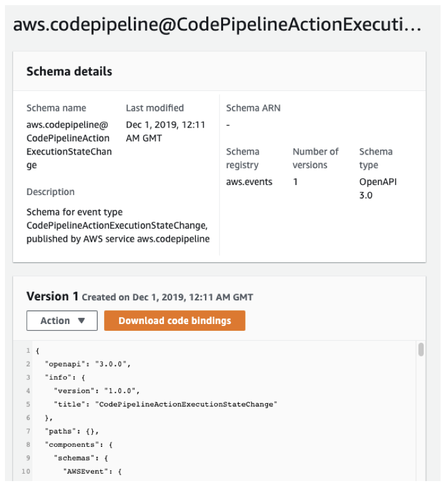Click the Schema name label
Image resolution: width=448 pixels, height=491 pixels.
[56, 108]
